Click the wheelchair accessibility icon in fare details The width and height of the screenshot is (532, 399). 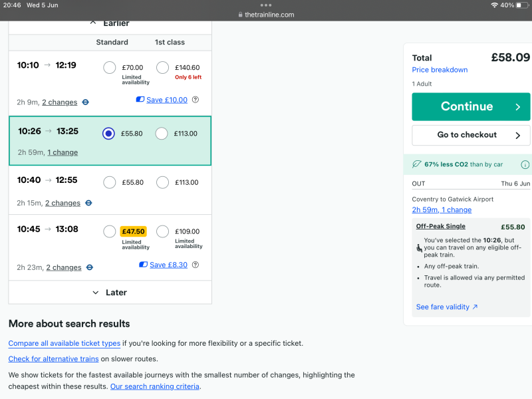point(420,248)
